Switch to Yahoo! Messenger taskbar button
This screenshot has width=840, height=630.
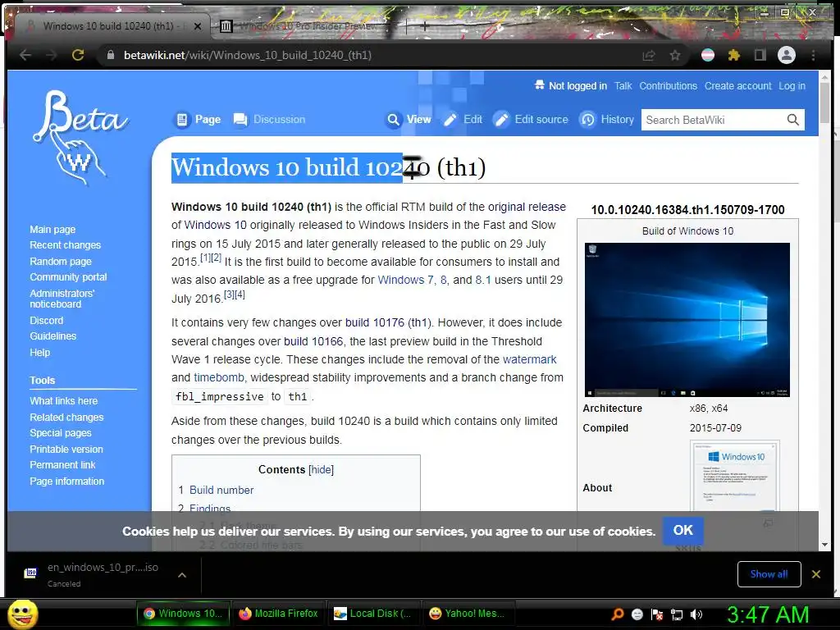468,614
